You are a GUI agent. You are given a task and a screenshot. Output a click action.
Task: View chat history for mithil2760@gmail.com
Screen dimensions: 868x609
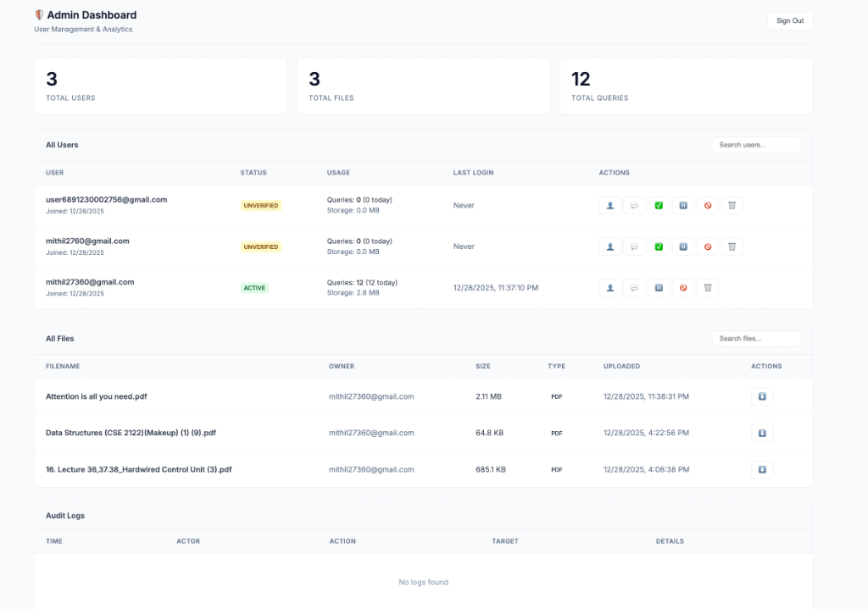tap(634, 246)
